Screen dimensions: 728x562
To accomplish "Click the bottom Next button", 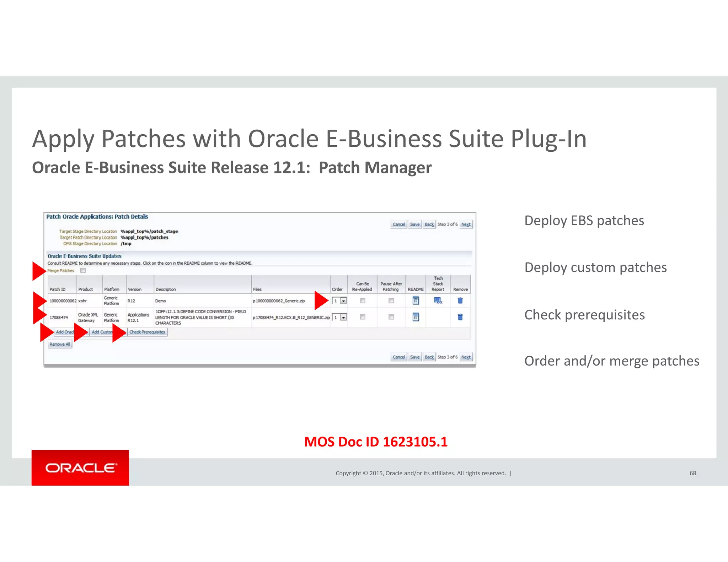I will (x=466, y=357).
